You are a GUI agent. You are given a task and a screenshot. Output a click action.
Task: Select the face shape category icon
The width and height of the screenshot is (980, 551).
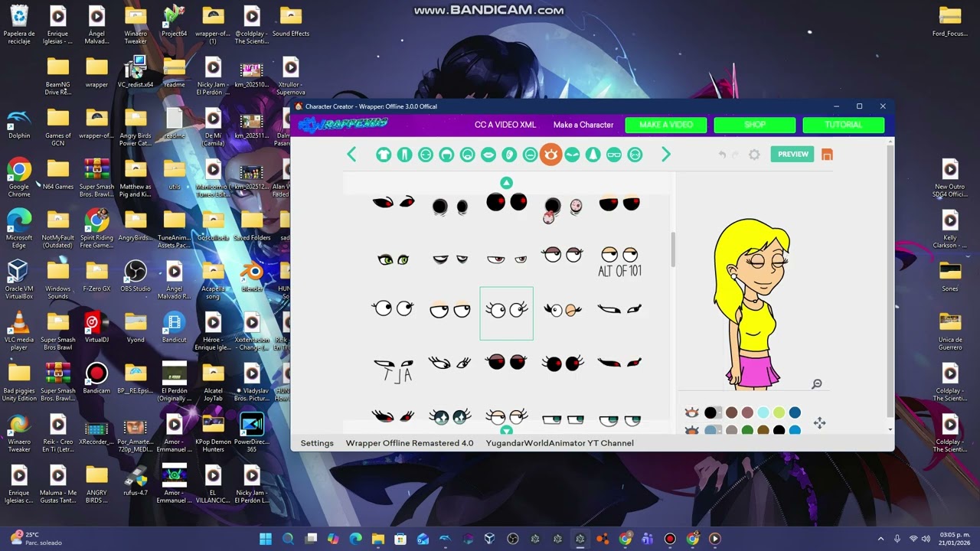pos(426,155)
